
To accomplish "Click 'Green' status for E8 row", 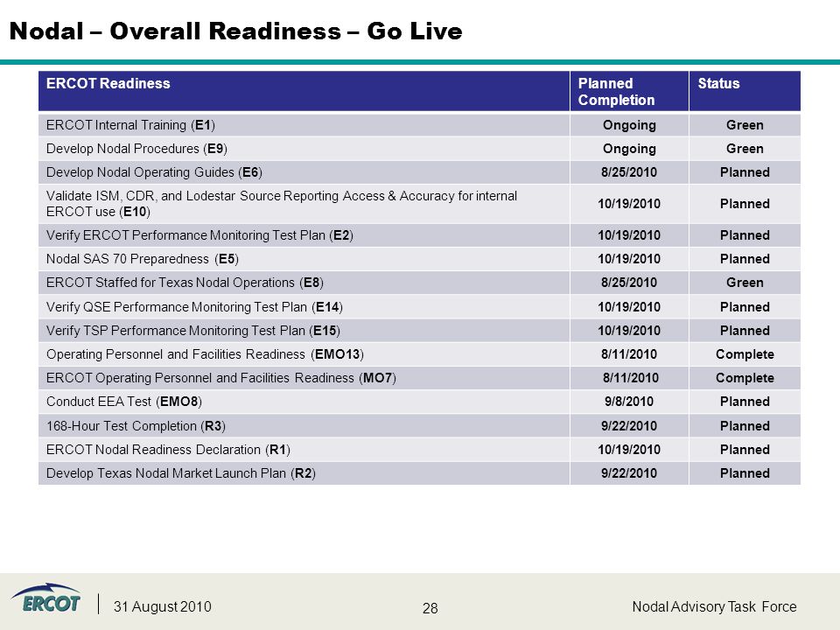I will coord(745,283).
